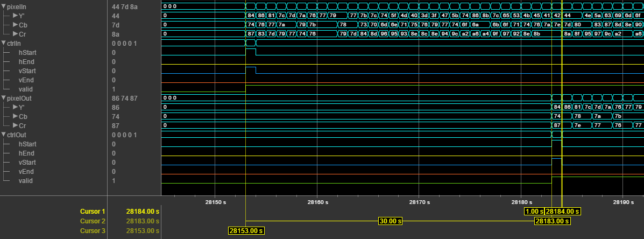Click Cursor 3 time value 28153.00 s
644x239 pixels.
point(143,230)
